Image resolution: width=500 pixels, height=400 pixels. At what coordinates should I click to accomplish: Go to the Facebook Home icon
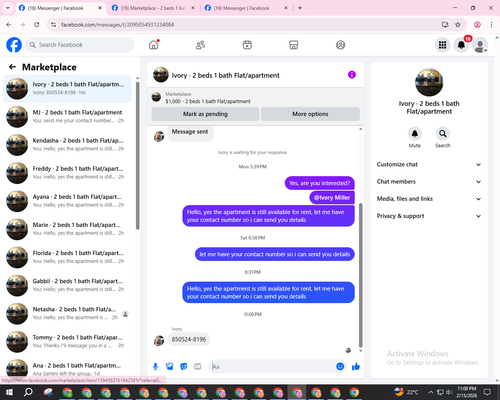[x=154, y=45]
